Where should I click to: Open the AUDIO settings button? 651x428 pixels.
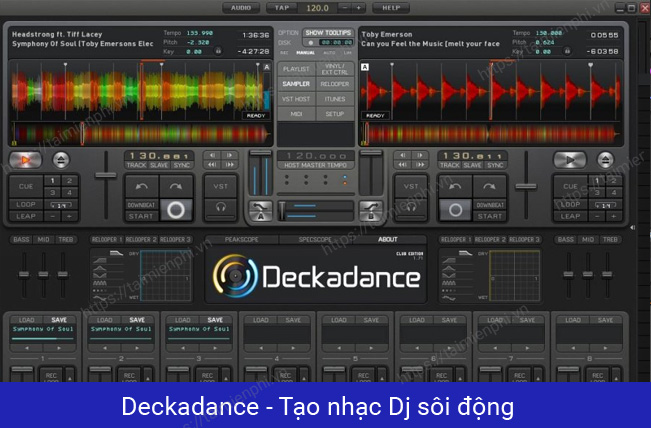tap(241, 8)
